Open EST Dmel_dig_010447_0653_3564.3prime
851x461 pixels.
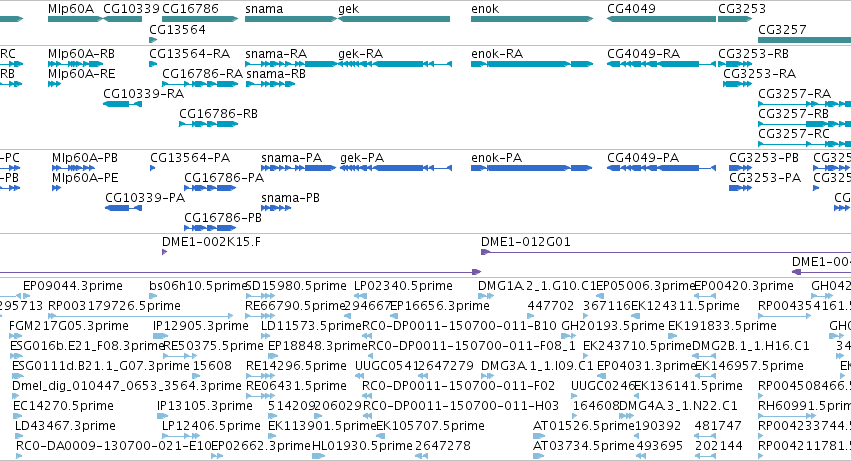click(127, 387)
